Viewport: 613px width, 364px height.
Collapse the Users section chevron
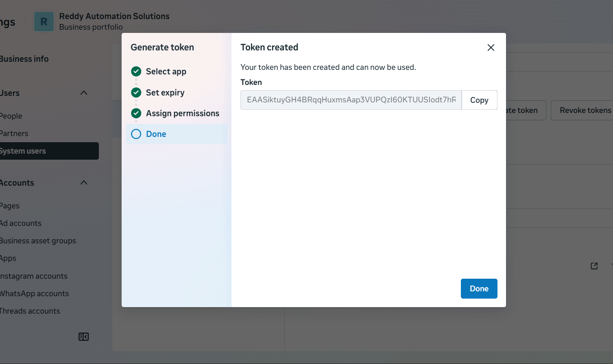(x=84, y=93)
